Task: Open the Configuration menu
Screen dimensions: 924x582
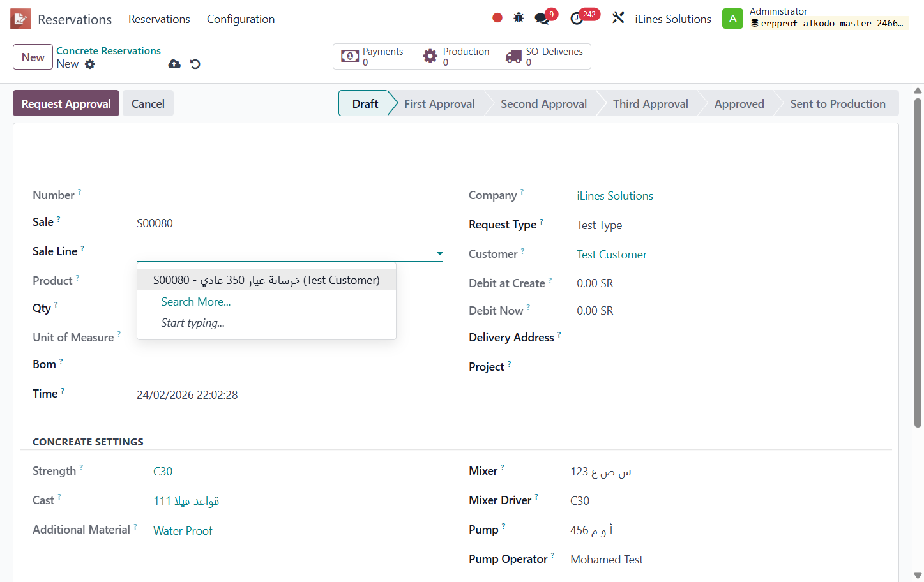Action: pyautogui.click(x=241, y=19)
